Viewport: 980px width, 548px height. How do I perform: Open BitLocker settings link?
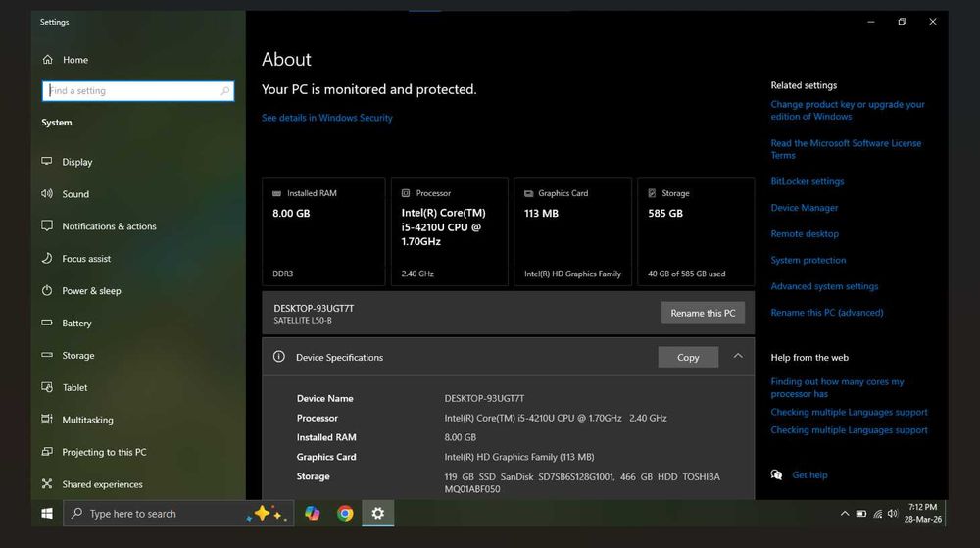click(x=807, y=181)
